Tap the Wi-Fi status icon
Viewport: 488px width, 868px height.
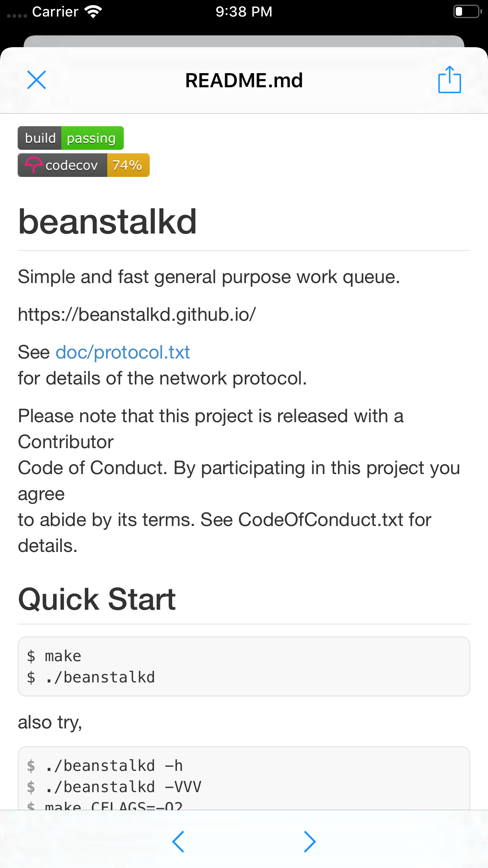93,12
